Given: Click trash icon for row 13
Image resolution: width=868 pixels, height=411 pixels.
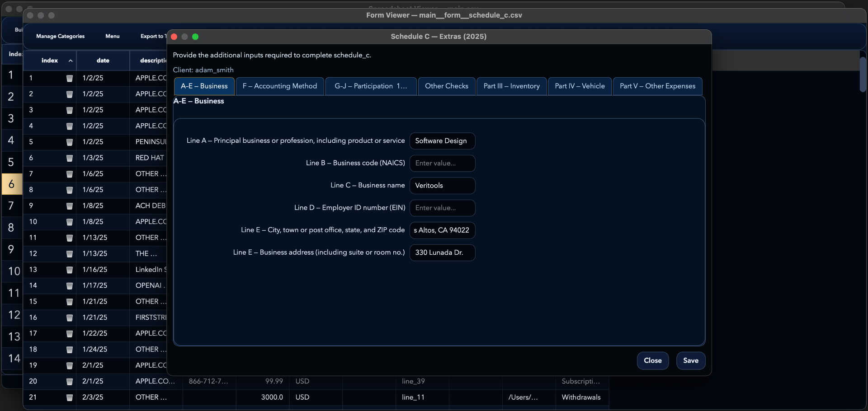Looking at the screenshot, I should coord(70,270).
